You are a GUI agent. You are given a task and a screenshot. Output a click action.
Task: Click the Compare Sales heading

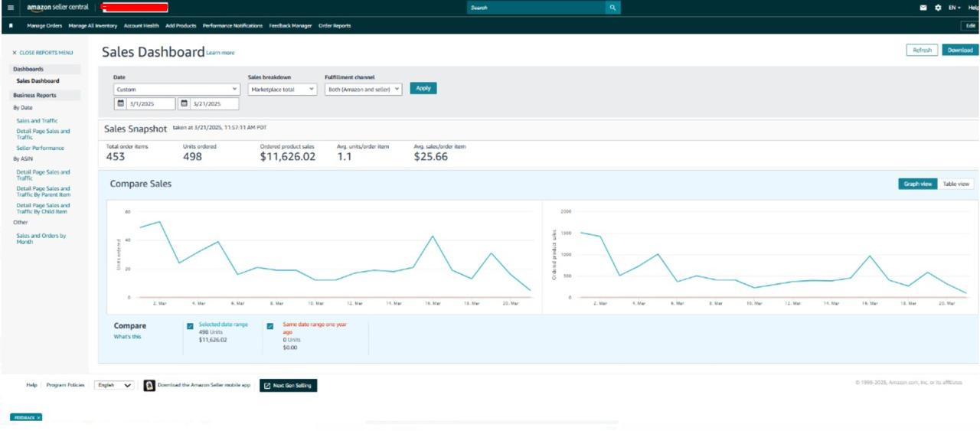141,184
